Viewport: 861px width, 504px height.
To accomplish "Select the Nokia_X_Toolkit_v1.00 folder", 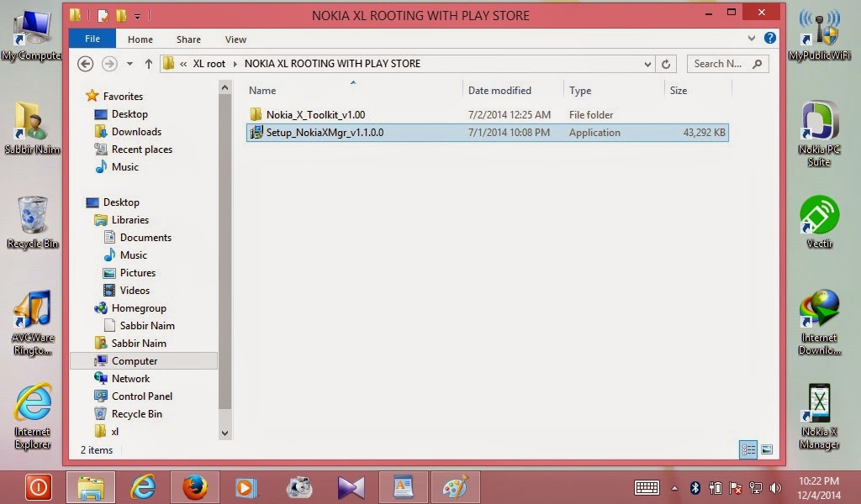I will tap(315, 114).
